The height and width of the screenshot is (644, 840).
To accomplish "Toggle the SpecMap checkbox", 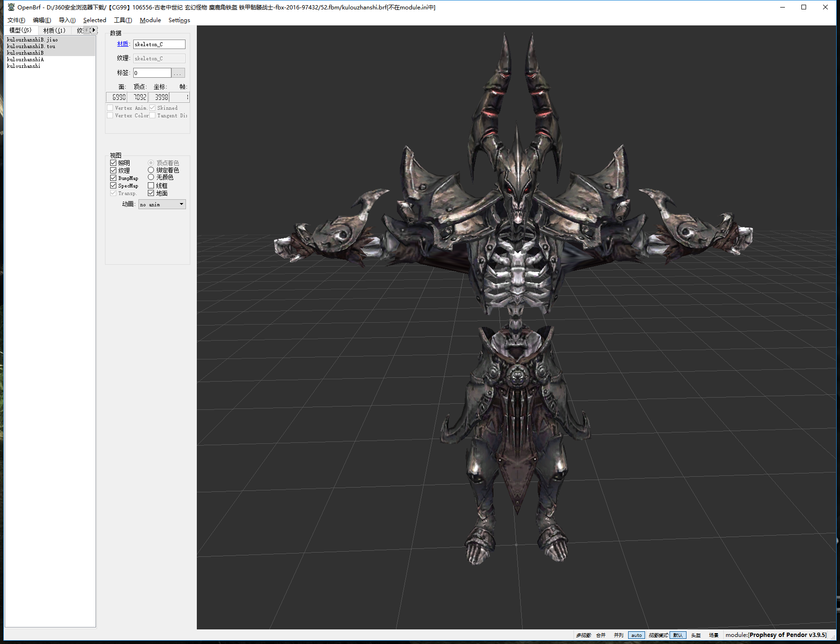I will tap(113, 186).
